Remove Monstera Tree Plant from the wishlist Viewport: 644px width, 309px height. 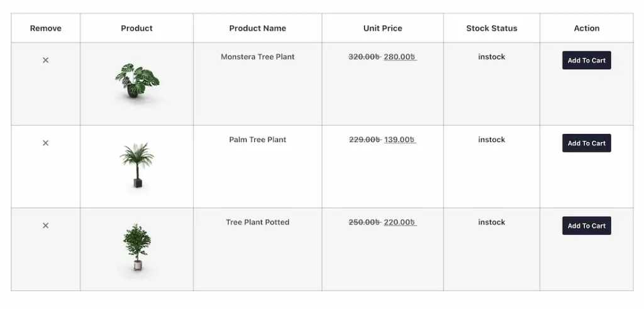45,60
